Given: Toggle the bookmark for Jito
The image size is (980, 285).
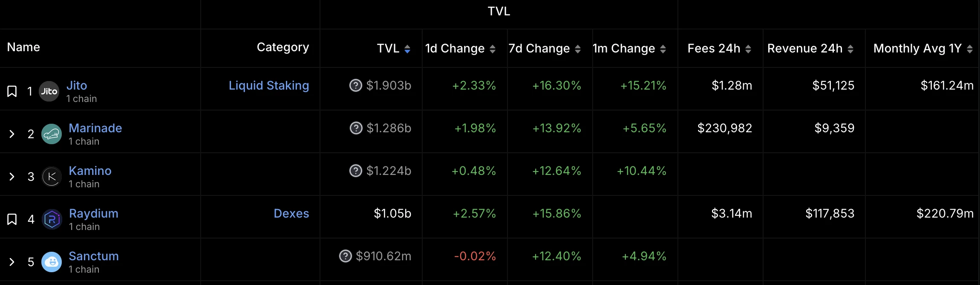Looking at the screenshot, I should [x=12, y=91].
